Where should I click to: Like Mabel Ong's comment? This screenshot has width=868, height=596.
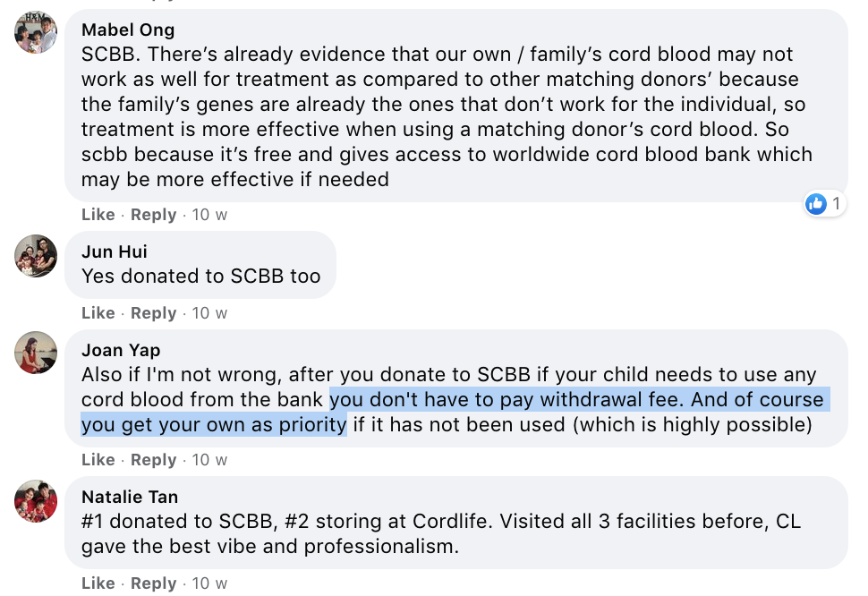click(x=98, y=215)
